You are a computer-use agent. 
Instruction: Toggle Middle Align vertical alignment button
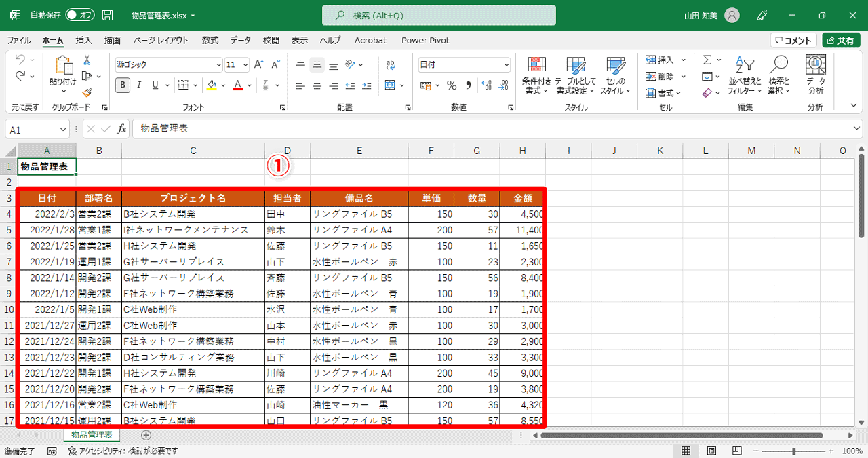[x=317, y=65]
